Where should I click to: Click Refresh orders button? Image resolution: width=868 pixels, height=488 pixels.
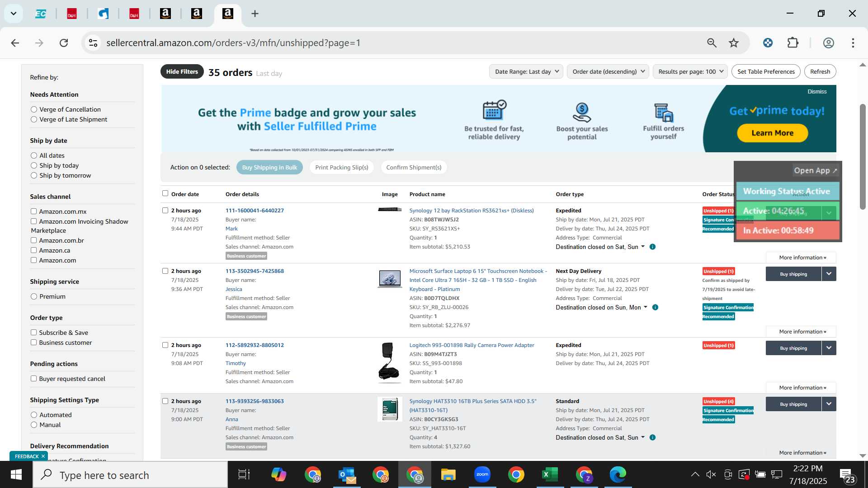point(820,71)
